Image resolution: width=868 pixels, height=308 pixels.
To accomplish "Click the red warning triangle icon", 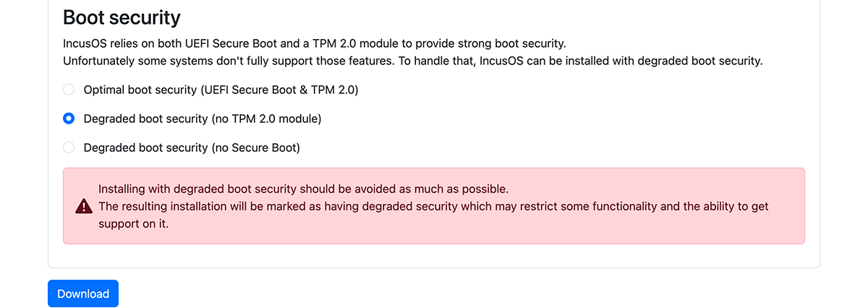I will [84, 206].
